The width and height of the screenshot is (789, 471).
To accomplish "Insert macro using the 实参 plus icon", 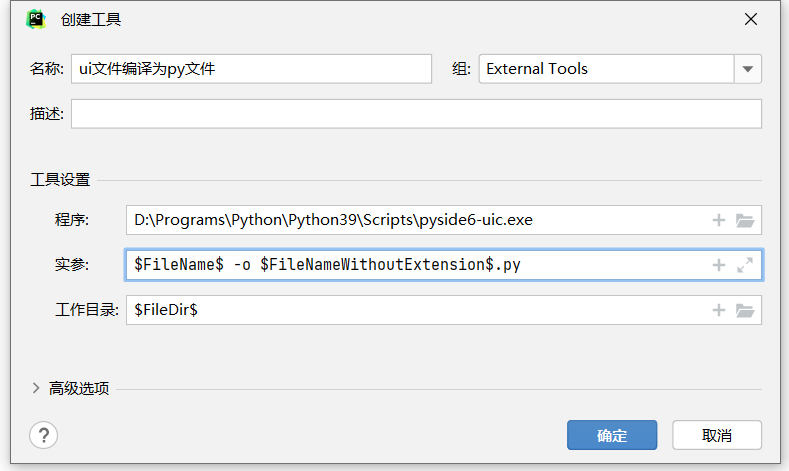I will (718, 265).
